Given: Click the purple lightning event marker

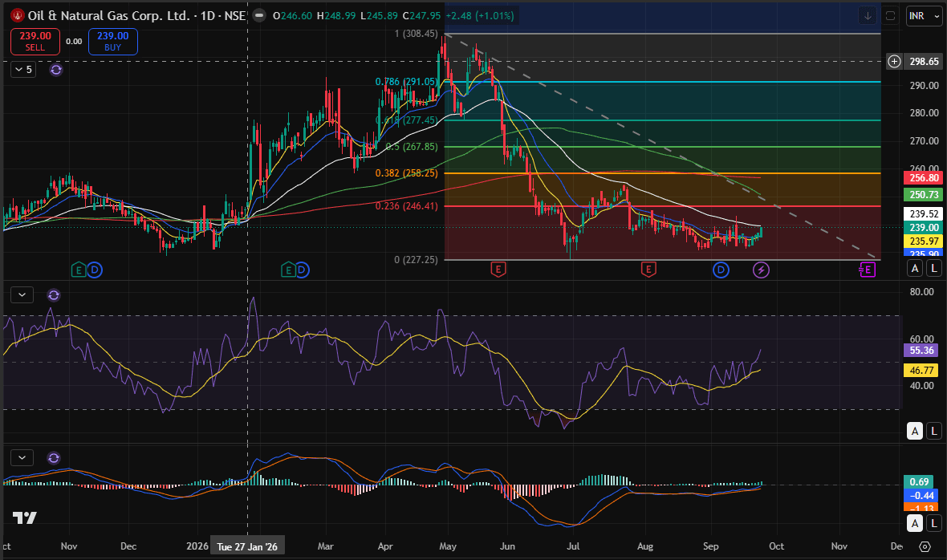Looking at the screenshot, I should [761, 270].
